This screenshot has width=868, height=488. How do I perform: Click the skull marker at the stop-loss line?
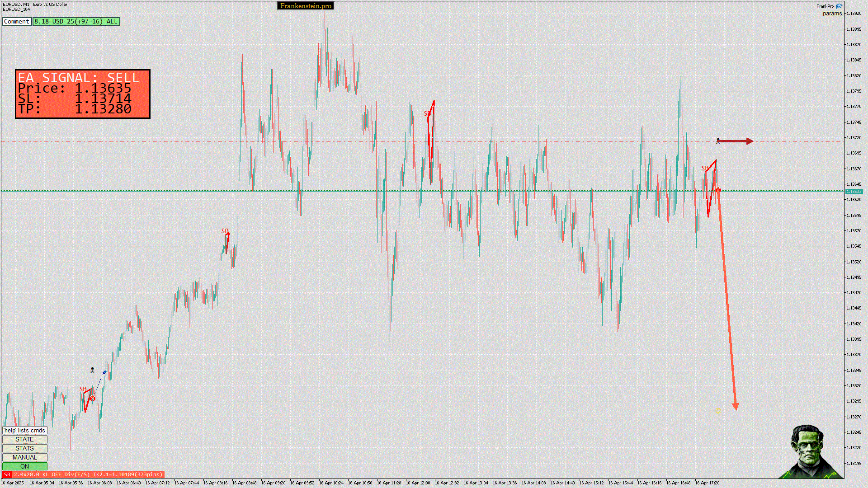click(x=718, y=141)
